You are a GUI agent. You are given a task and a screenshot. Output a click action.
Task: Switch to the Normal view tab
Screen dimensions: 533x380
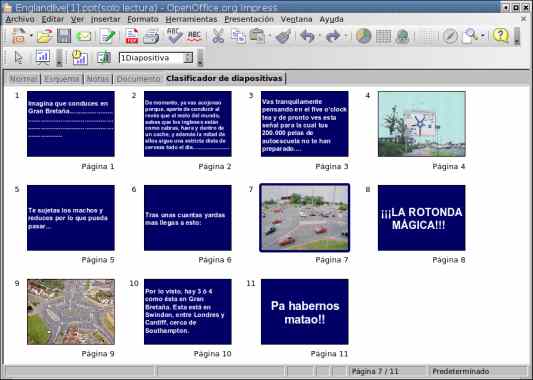[23, 79]
